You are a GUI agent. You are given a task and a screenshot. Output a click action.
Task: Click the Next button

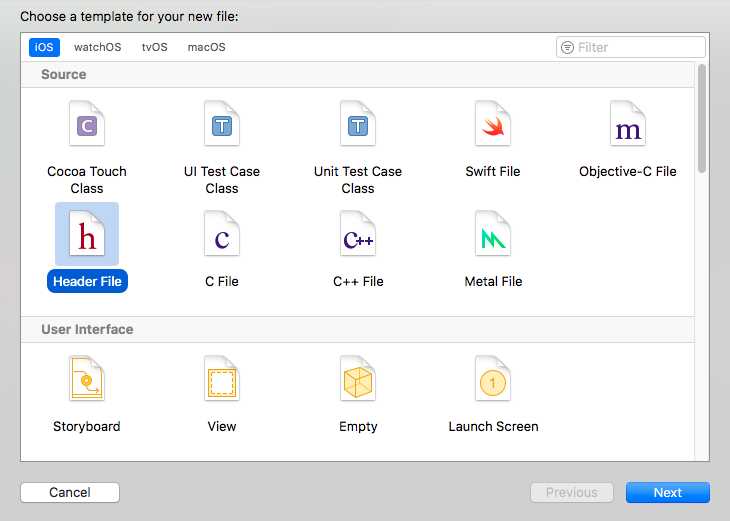pos(668,493)
